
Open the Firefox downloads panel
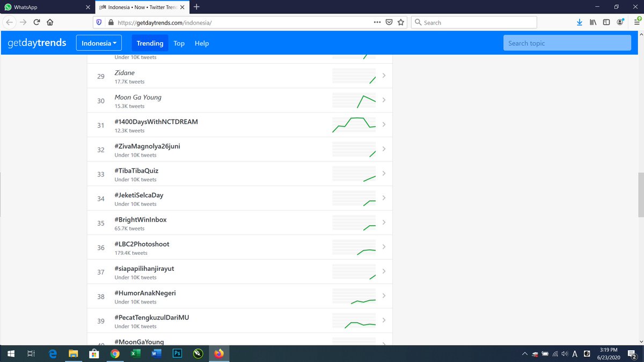tap(580, 23)
